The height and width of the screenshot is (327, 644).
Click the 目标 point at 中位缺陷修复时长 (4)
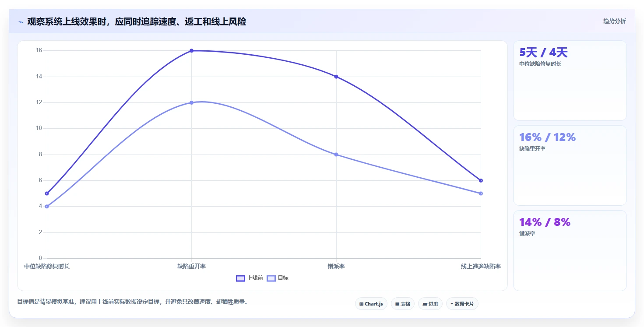47,206
